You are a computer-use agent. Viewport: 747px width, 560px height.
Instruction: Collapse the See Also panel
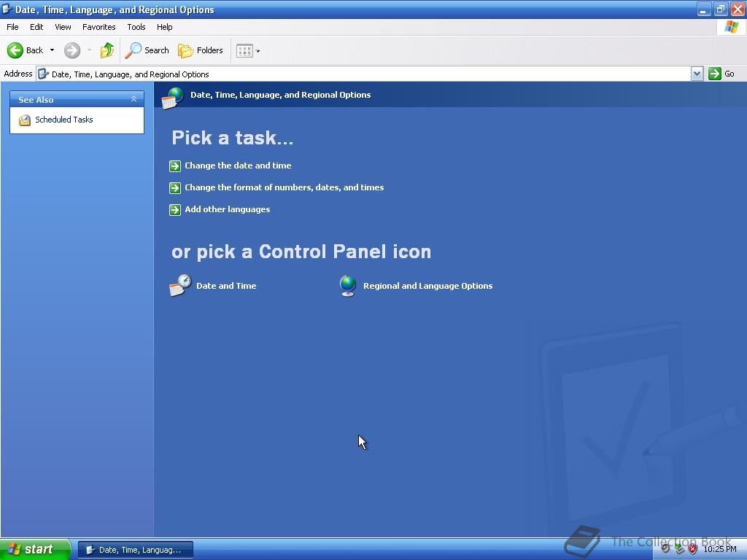point(134,99)
